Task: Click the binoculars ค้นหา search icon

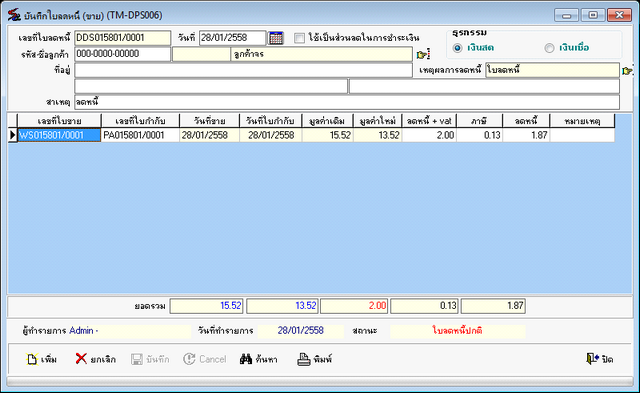Action: [246, 359]
